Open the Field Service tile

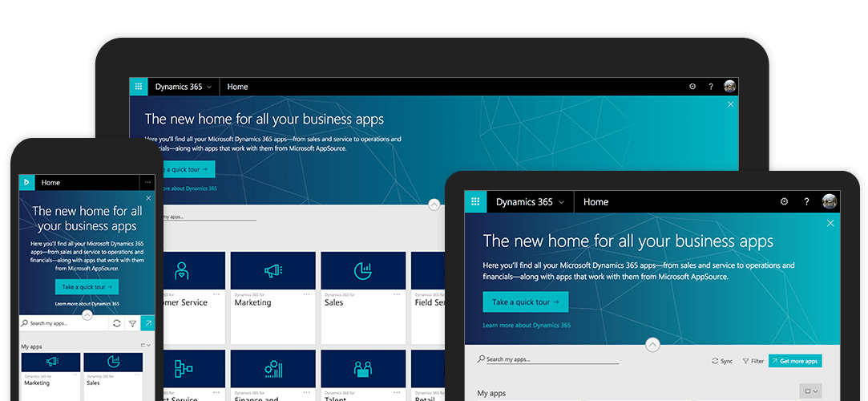(428, 298)
